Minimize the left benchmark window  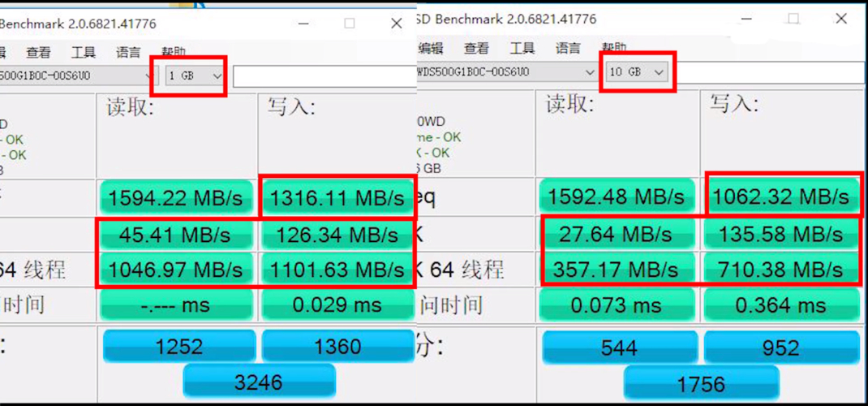pyautogui.click(x=303, y=24)
